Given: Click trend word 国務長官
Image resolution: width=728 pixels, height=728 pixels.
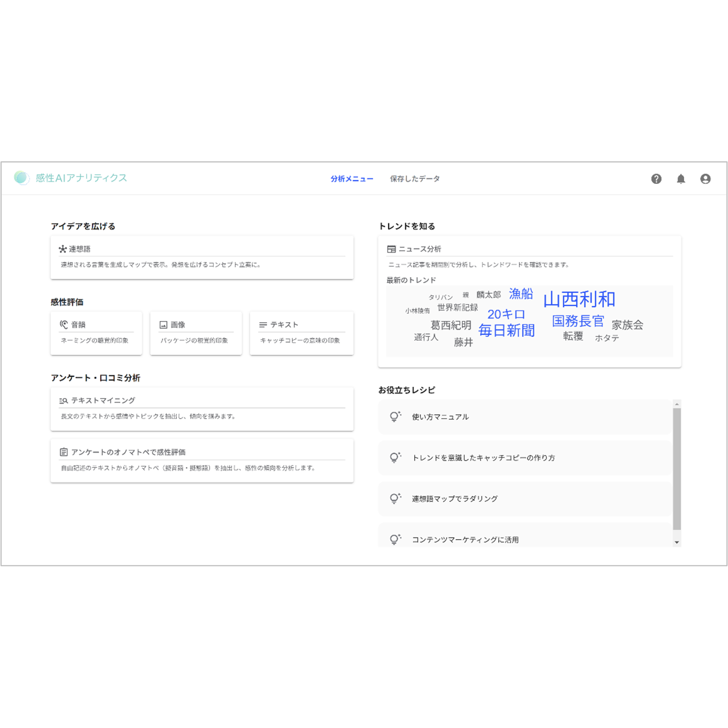Looking at the screenshot, I should (578, 321).
